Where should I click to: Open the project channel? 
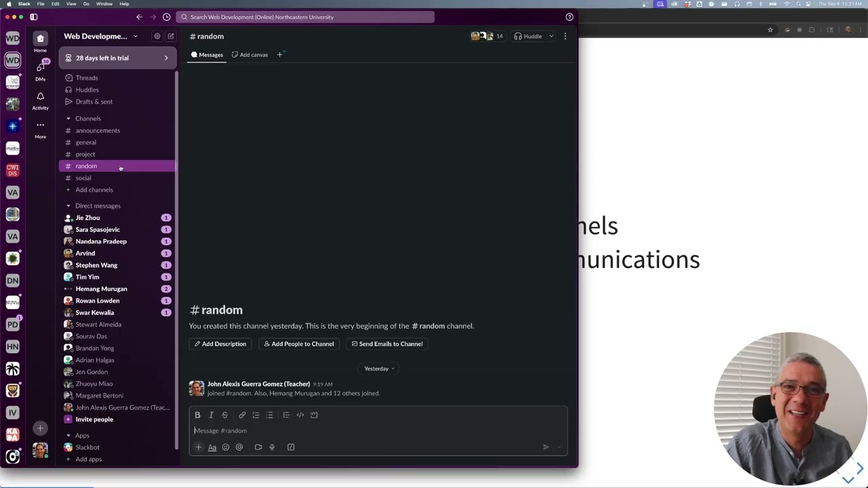click(x=117, y=155)
